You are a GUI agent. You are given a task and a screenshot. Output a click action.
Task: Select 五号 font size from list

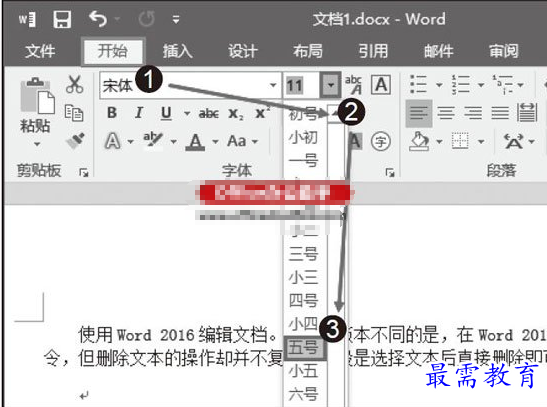[306, 347]
